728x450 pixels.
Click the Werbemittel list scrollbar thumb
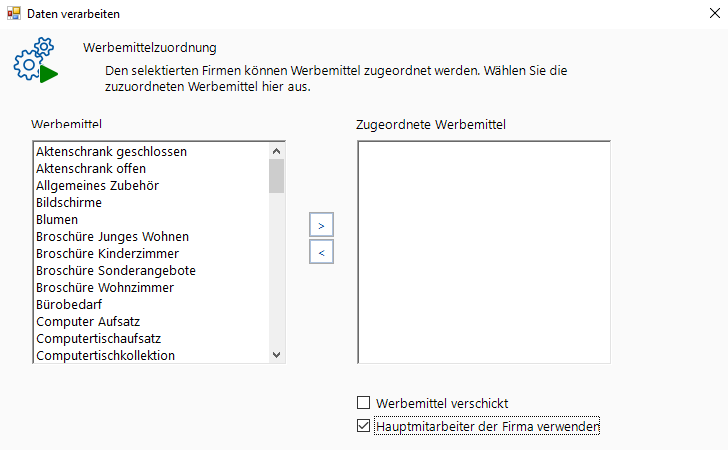(x=277, y=176)
